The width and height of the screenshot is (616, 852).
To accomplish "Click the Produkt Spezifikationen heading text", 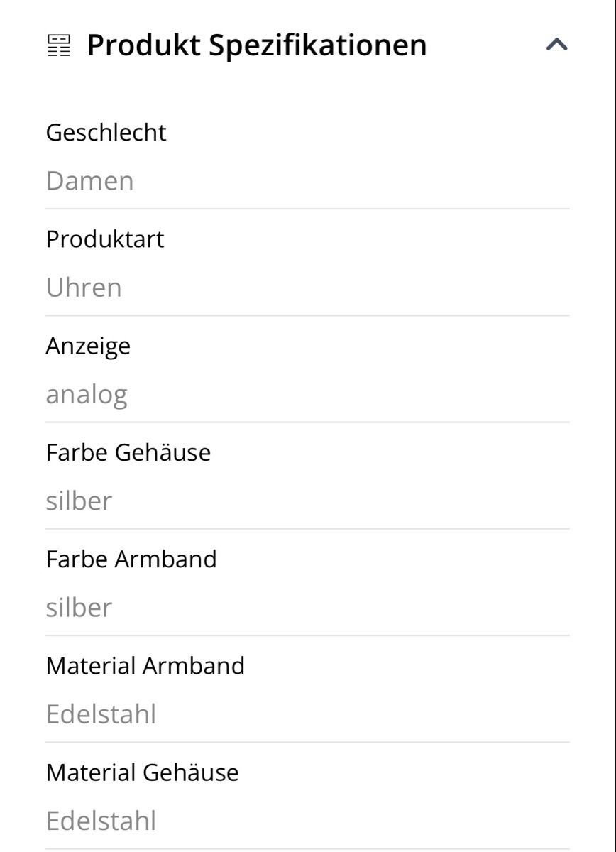I will [257, 45].
